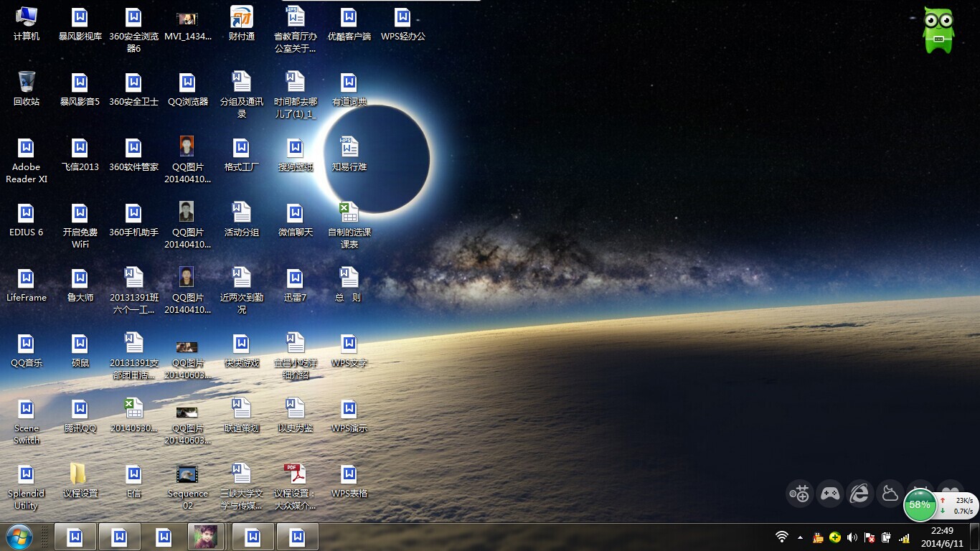This screenshot has height=551, width=980.
Task: Select the 联谊策划 document
Action: [x=242, y=415]
